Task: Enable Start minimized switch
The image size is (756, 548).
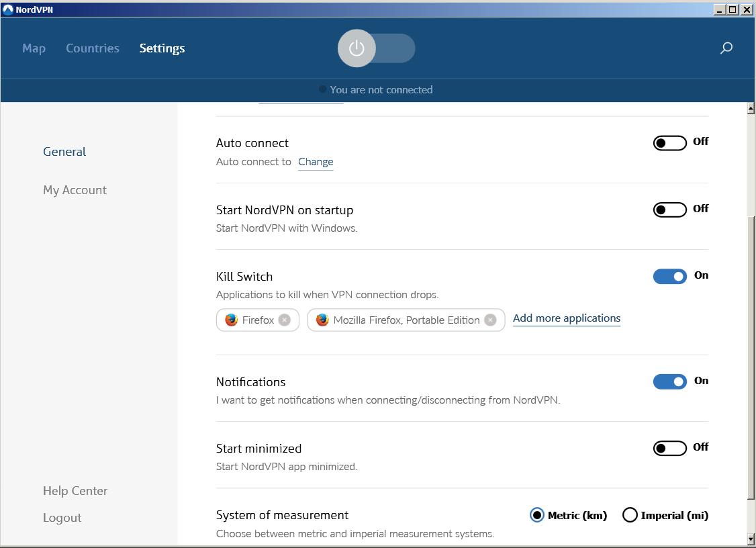Action: tap(669, 448)
